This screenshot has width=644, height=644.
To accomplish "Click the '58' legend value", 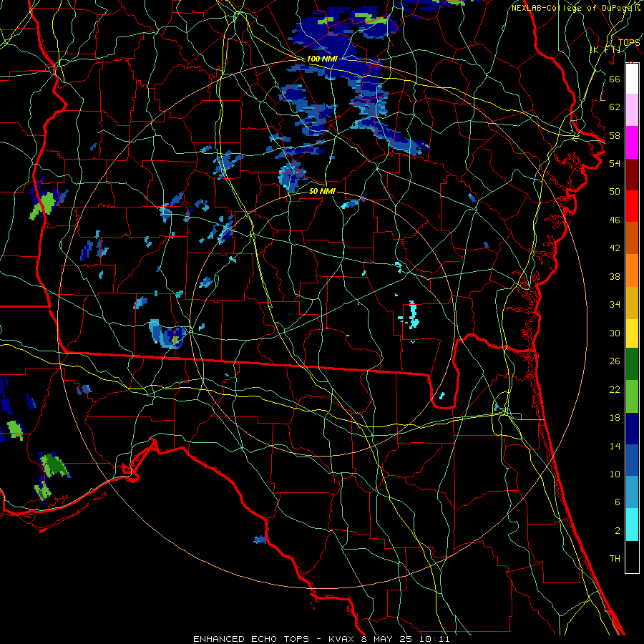I will point(615,135).
